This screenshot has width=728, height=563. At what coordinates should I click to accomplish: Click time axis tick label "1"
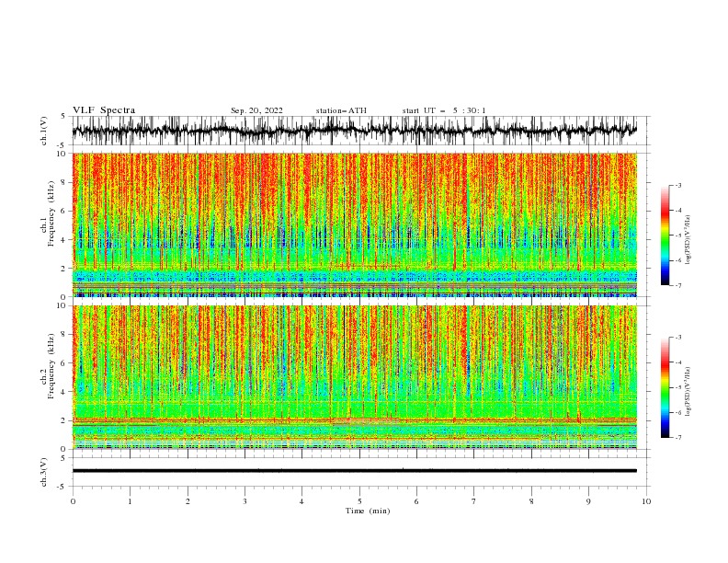[130, 501]
